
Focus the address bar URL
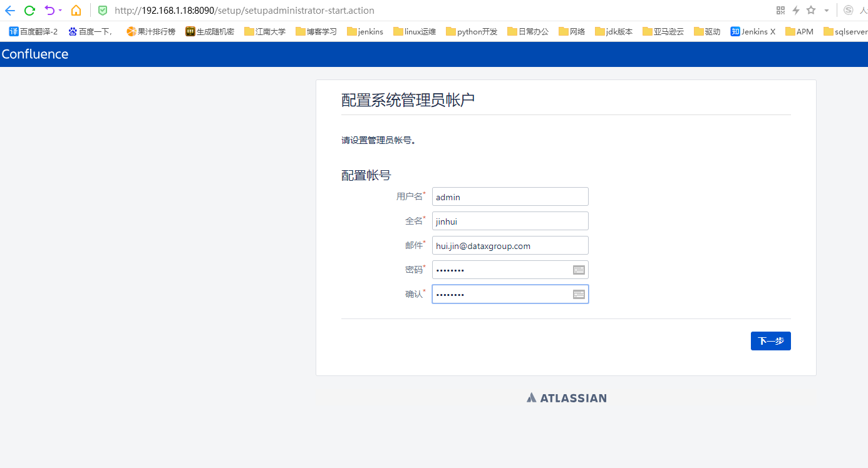tap(244, 11)
